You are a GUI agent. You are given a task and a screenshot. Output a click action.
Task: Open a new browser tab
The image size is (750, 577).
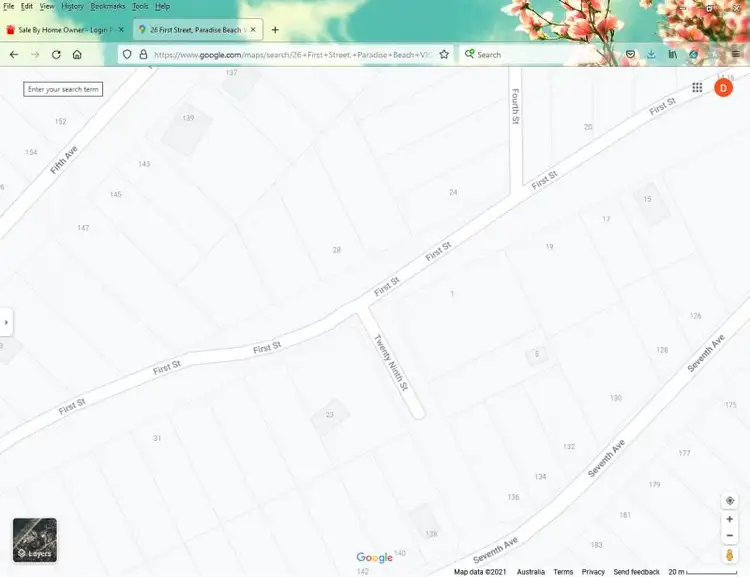(x=275, y=30)
